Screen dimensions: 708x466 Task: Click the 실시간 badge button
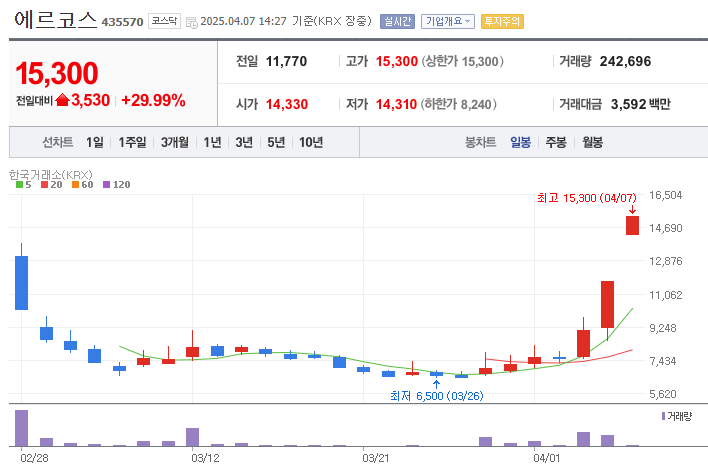(x=397, y=21)
